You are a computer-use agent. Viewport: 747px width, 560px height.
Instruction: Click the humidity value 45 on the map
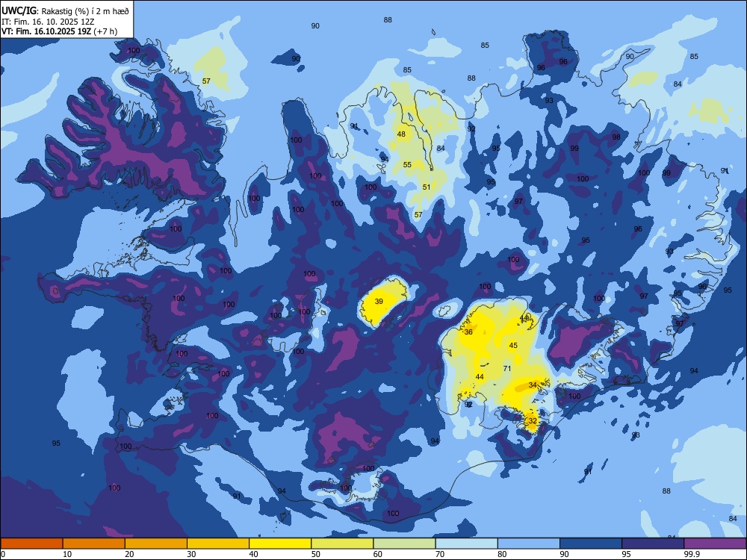[513, 346]
